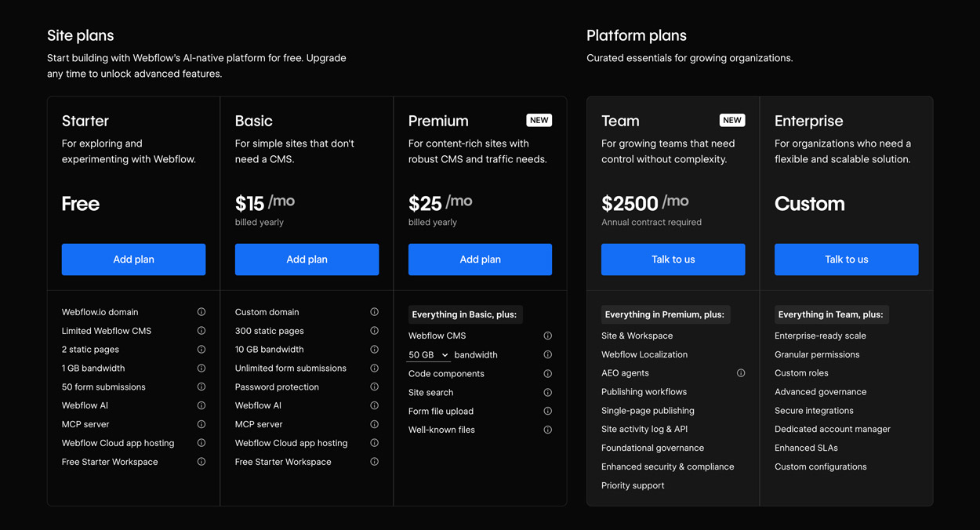Click 'Enhanced SLAs' feature

click(x=806, y=448)
